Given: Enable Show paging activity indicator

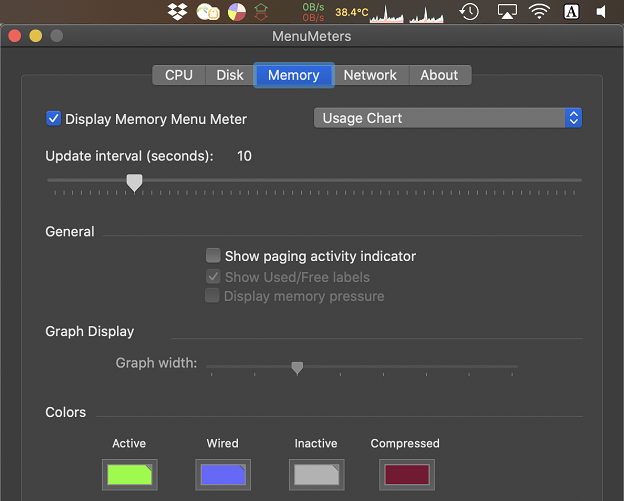Looking at the screenshot, I should pos(213,255).
